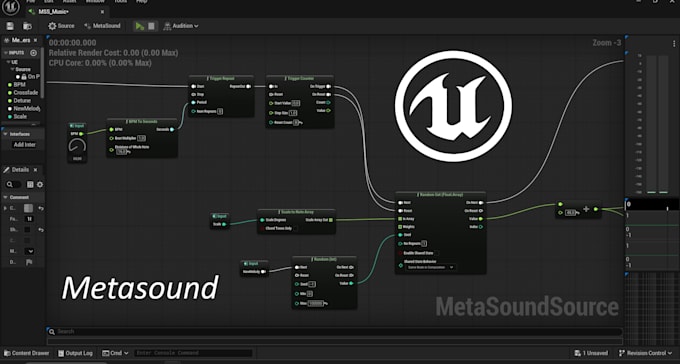Select the Detune input member

[20, 101]
